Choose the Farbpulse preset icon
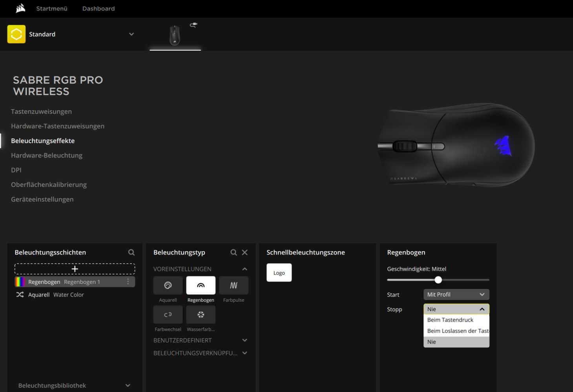Viewport: 573px width, 392px height. tap(234, 285)
